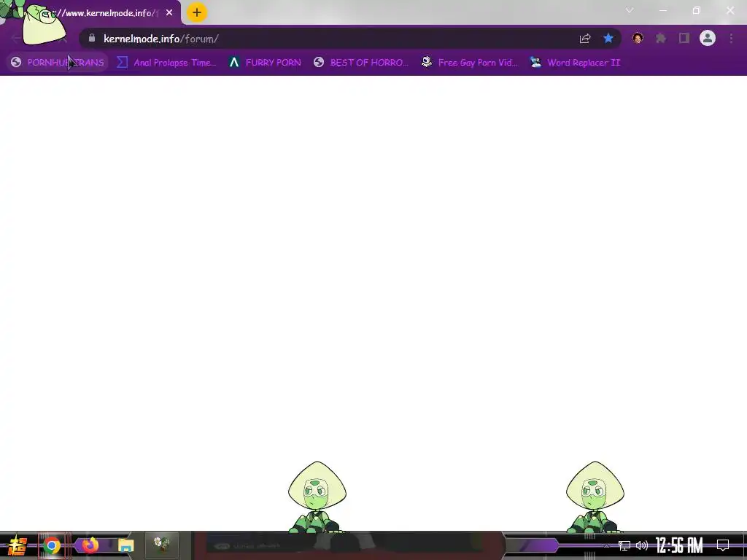
Task: Open network settings from the tray icon
Action: [624, 545]
